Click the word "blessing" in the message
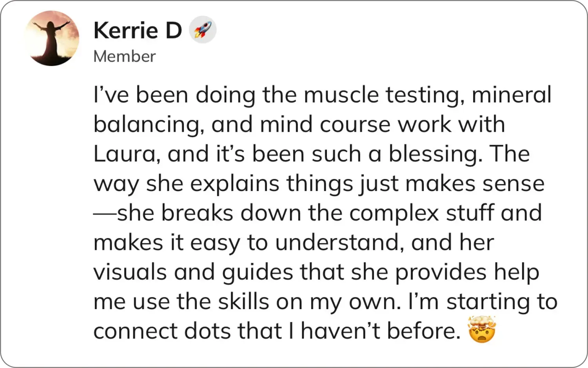588x368 pixels. 436,154
